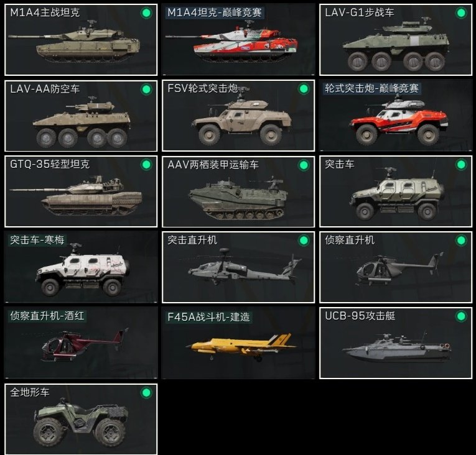
Task: Toggle green indicator on M1A4主战坦克 card
Action: tap(146, 13)
